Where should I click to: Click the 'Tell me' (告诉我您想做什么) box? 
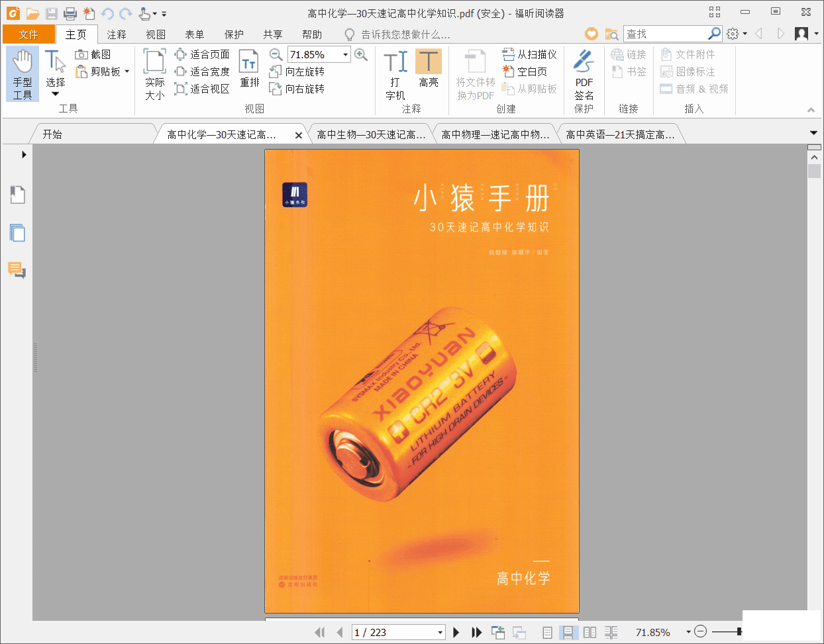[x=397, y=34]
